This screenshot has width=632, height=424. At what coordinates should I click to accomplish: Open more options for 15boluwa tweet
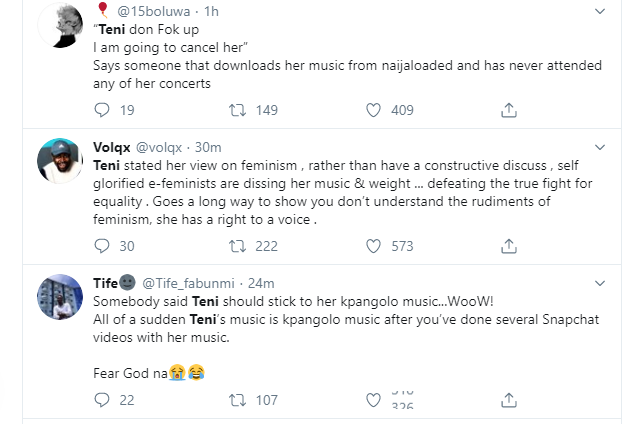(600, 12)
